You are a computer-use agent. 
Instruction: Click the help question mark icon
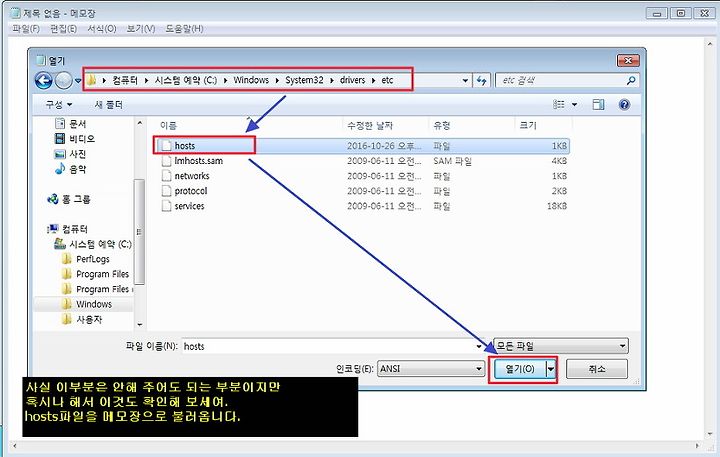coord(624,105)
